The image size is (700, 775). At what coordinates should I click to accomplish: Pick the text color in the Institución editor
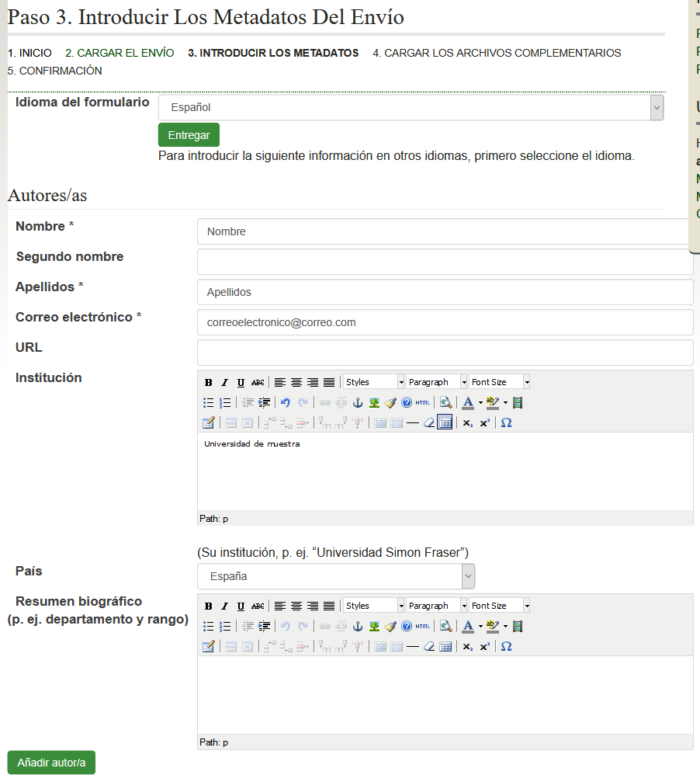point(467,402)
